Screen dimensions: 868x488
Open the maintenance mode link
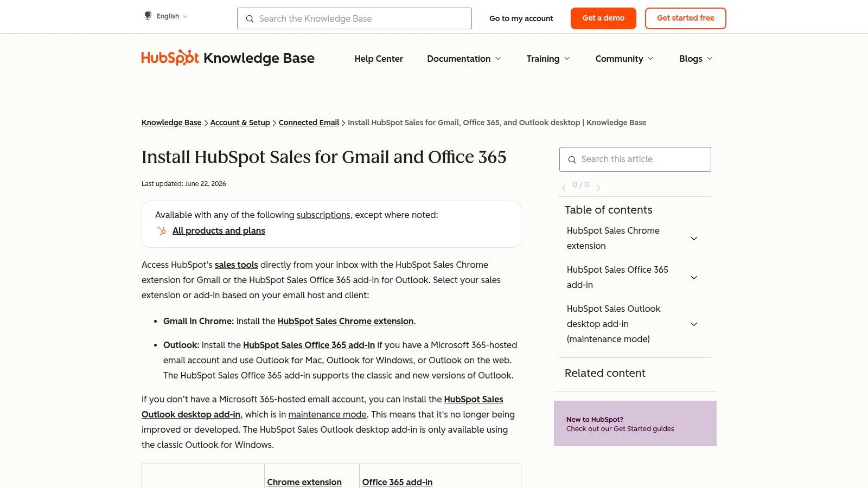point(327,415)
